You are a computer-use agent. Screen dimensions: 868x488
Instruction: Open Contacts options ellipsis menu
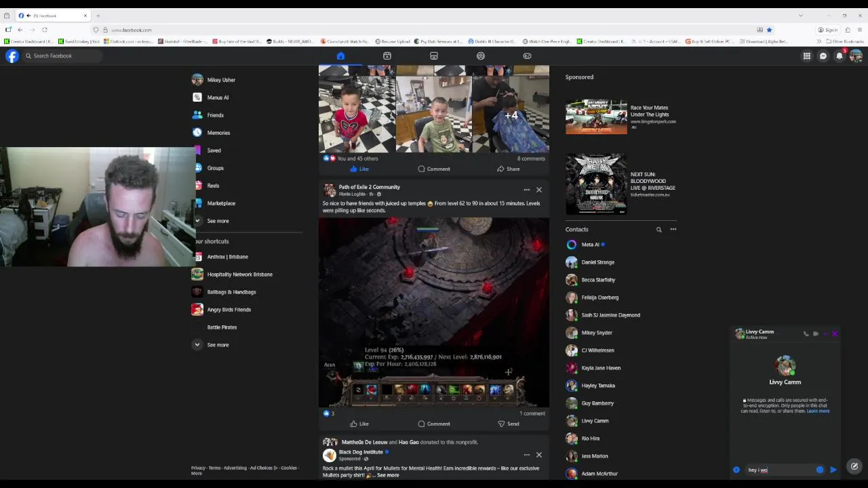pos(673,230)
